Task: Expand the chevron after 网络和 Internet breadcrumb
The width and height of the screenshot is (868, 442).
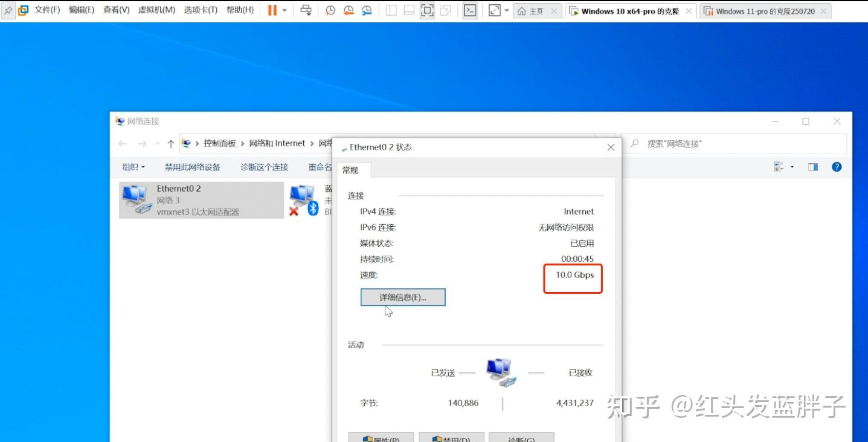Action: (x=312, y=143)
